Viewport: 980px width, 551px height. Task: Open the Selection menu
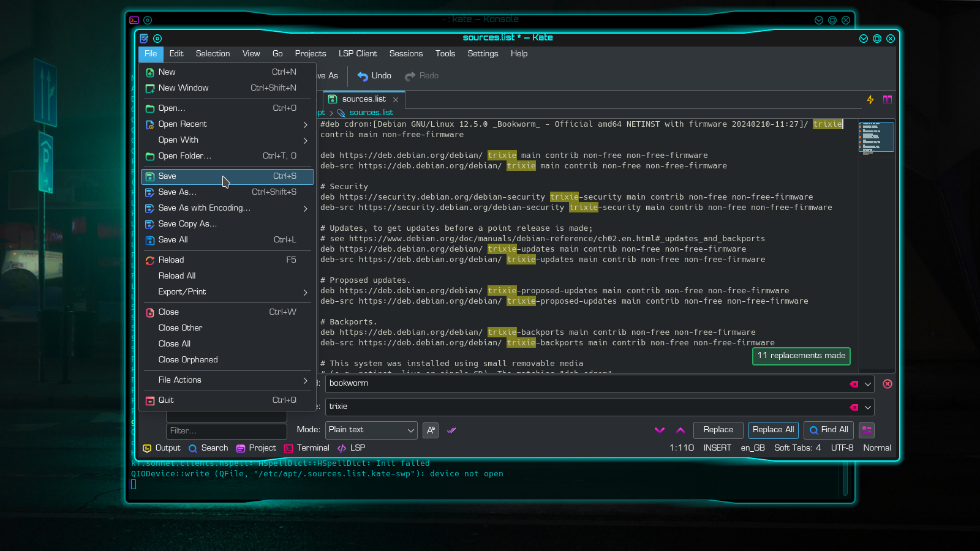[213, 54]
